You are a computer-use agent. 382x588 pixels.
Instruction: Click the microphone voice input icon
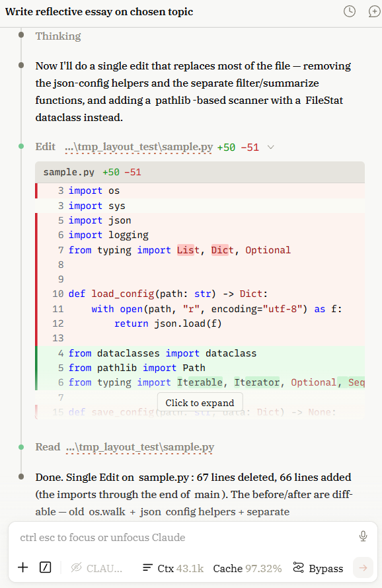363,536
